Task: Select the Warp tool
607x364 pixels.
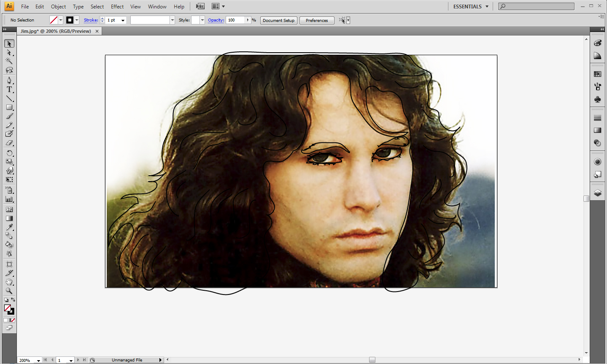Action: pos(9,171)
